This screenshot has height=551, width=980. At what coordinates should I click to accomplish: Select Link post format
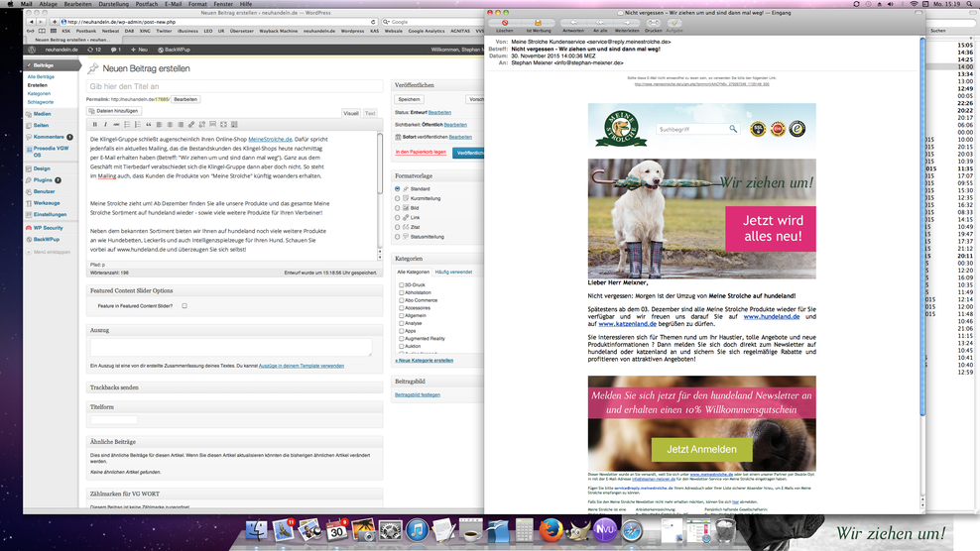398,217
